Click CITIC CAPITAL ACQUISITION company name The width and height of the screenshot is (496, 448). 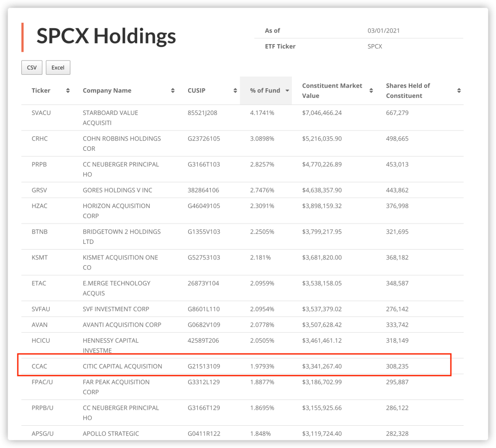[x=122, y=367]
